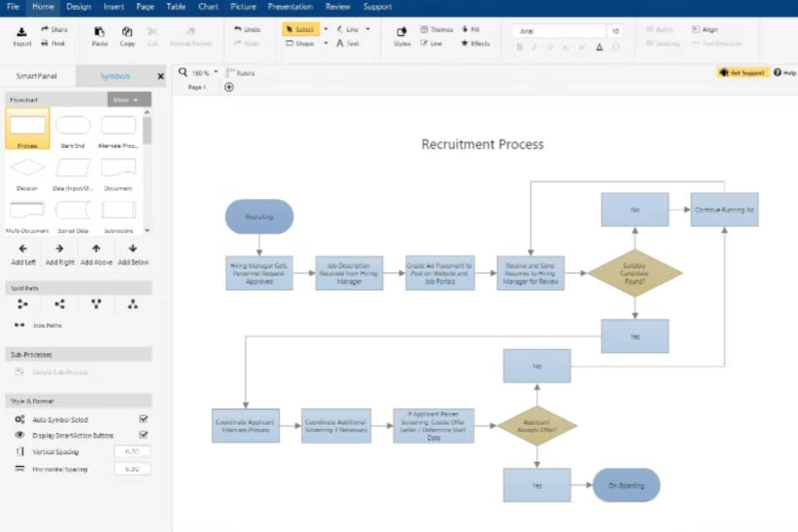Image resolution: width=798 pixels, height=532 pixels.
Task: Open the Arial font name box
Action: pos(559,31)
